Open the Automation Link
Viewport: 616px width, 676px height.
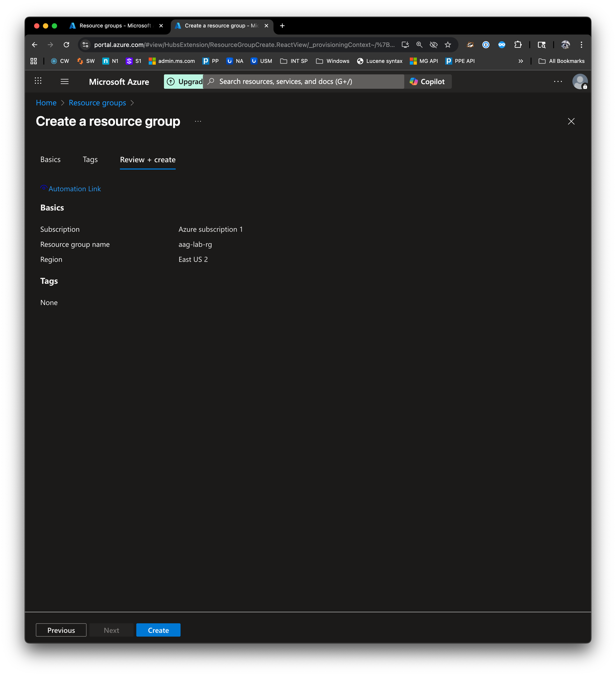(x=74, y=189)
